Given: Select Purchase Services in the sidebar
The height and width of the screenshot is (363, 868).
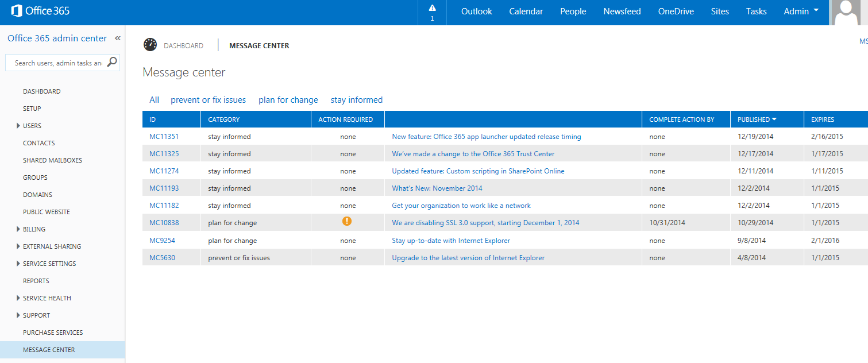Looking at the screenshot, I should [53, 333].
